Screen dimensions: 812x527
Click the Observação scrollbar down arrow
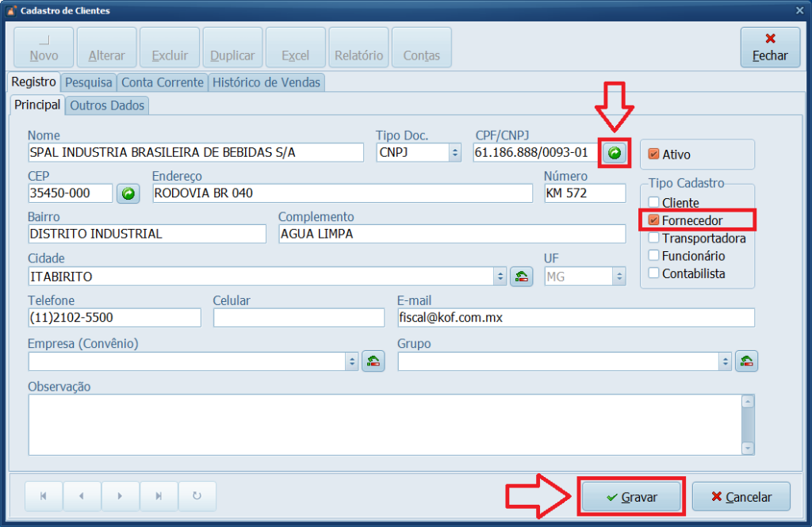[747, 449]
